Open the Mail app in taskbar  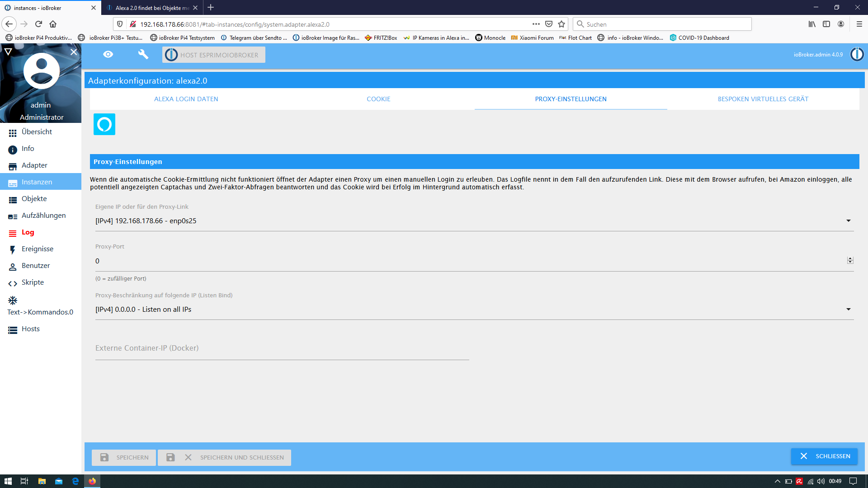click(59, 481)
